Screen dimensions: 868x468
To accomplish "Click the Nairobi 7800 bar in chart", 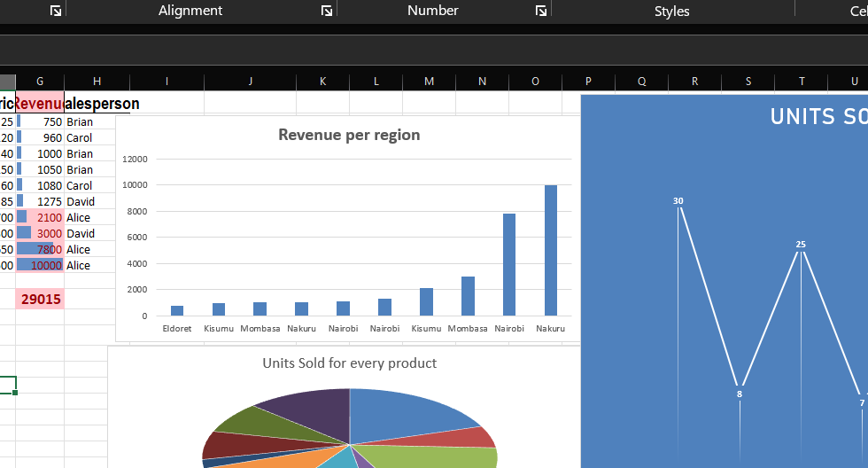I will [509, 265].
